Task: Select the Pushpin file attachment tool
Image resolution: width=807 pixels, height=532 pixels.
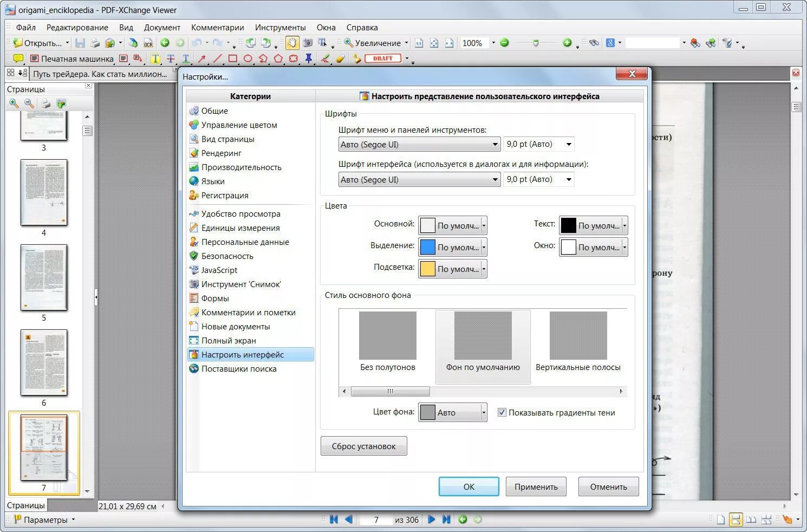Action: point(309,59)
